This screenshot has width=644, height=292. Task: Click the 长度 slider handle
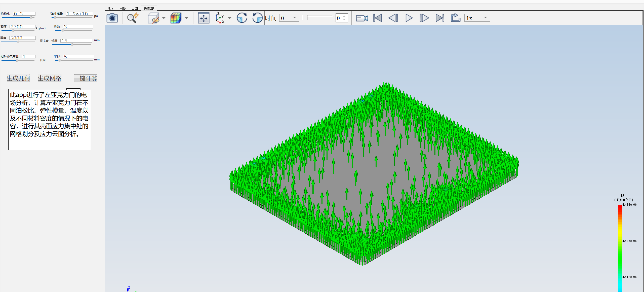click(x=72, y=45)
